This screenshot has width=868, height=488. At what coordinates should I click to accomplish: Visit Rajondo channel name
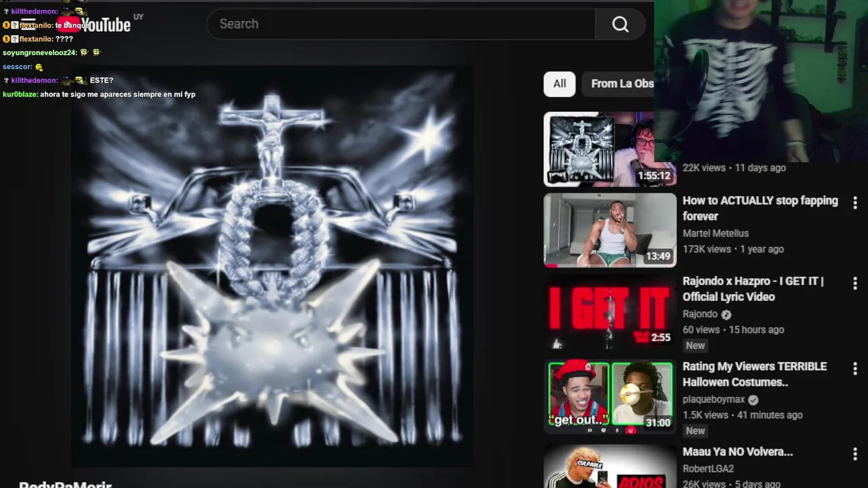point(700,314)
